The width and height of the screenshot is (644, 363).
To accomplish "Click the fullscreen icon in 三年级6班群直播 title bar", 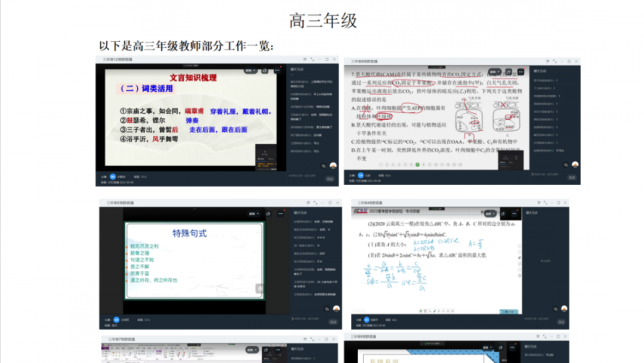I will coord(555,61).
